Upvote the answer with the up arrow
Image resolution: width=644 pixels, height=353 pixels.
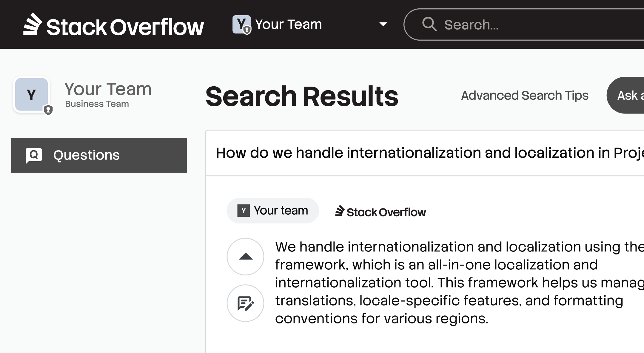[245, 256]
